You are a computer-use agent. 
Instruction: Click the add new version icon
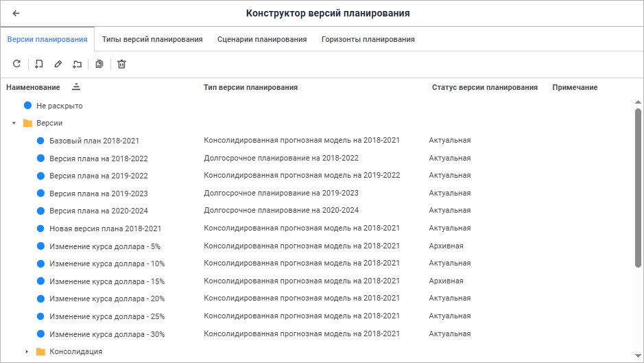coord(39,64)
